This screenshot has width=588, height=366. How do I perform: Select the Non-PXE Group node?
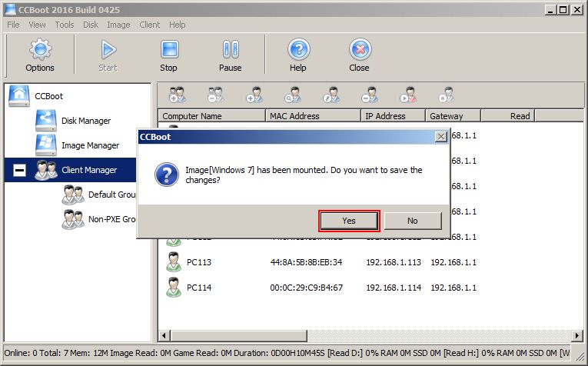111,219
